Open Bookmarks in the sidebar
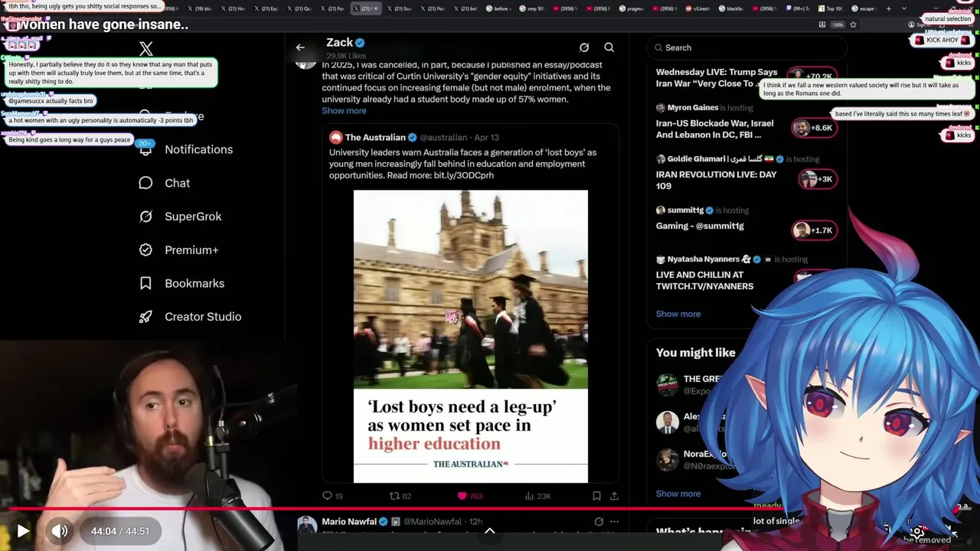 [x=182, y=283]
